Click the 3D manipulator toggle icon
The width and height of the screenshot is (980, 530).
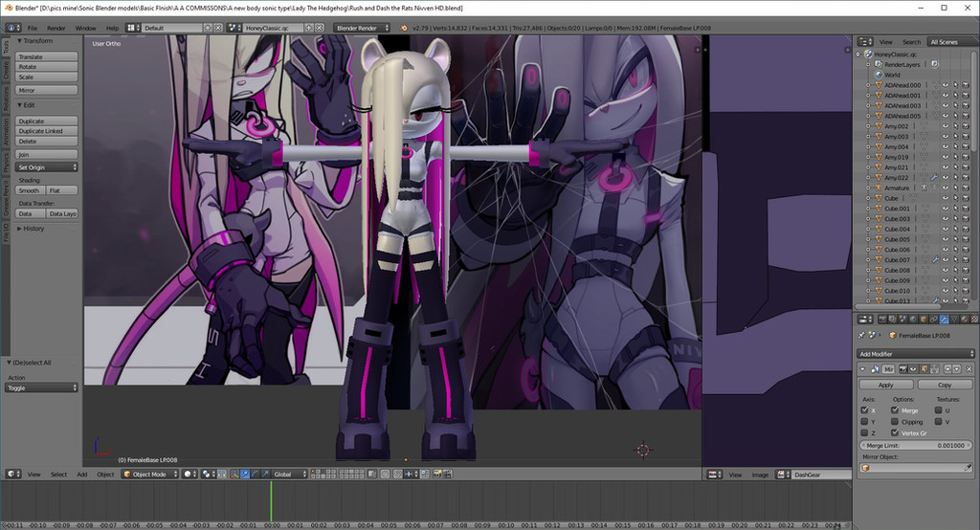click(234, 474)
